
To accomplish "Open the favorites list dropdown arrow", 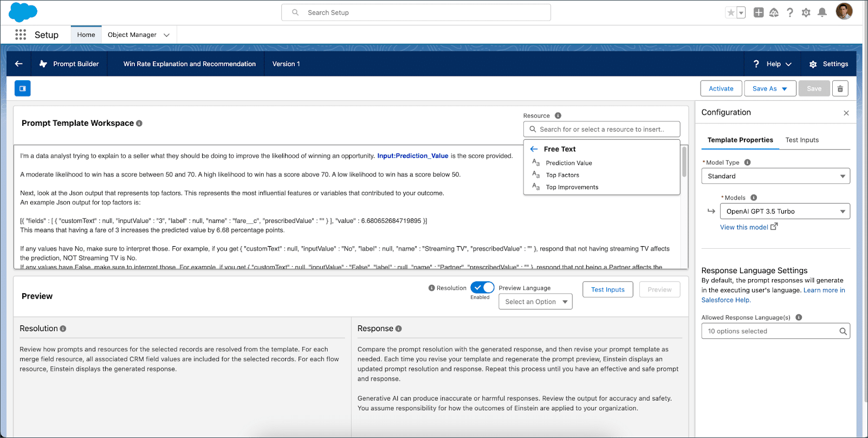I will [x=741, y=13].
